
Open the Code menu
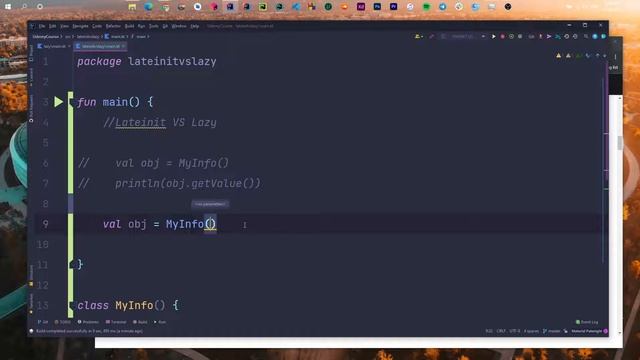[x=97, y=26]
